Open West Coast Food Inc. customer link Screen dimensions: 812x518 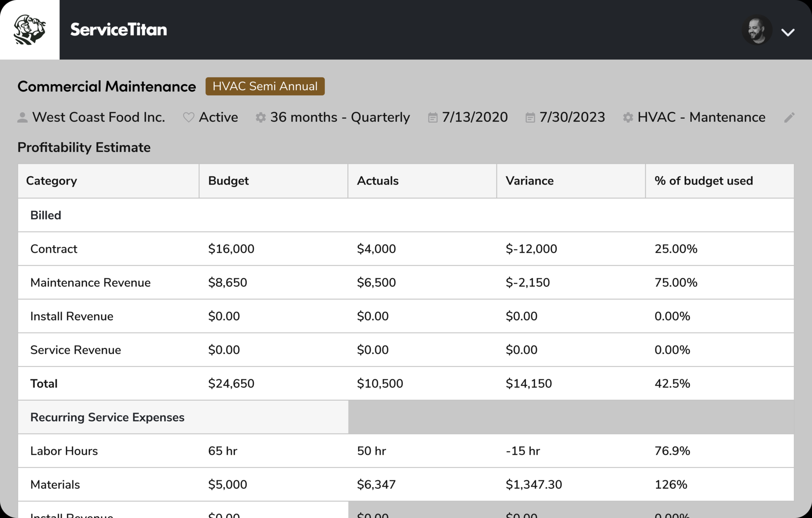pos(99,117)
